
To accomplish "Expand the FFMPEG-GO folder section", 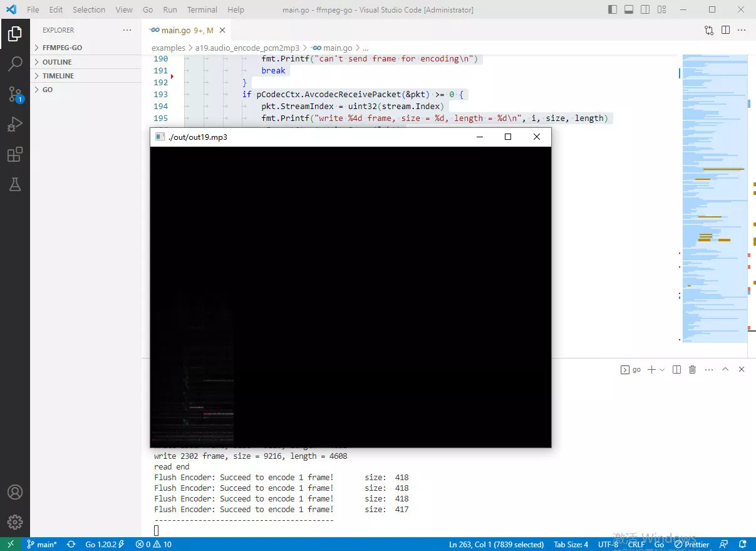I will click(86, 48).
